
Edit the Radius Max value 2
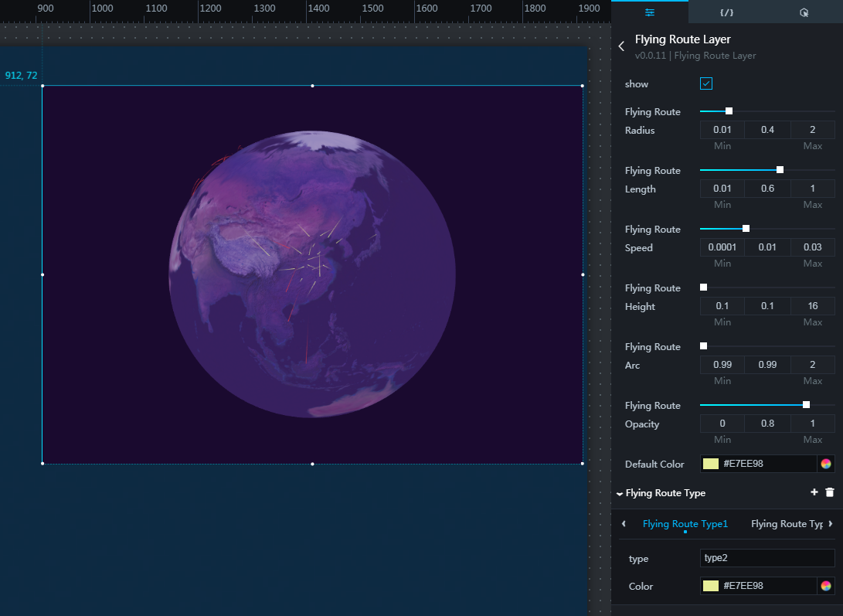[x=812, y=130]
